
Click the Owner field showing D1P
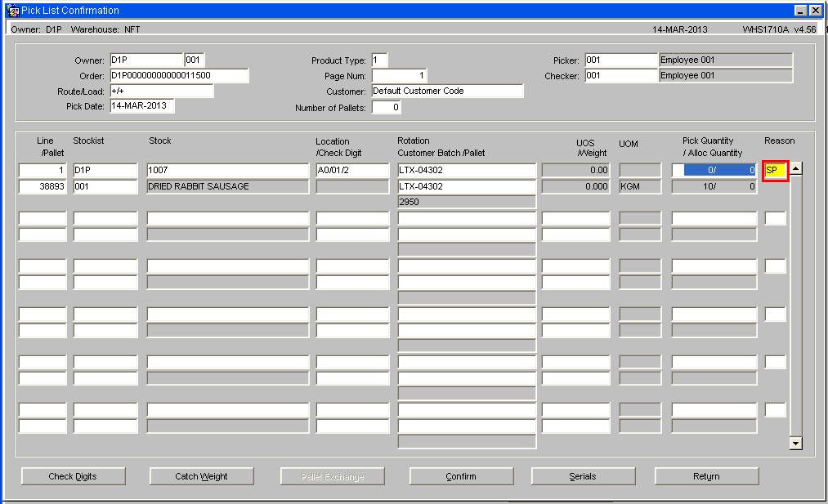click(146, 60)
